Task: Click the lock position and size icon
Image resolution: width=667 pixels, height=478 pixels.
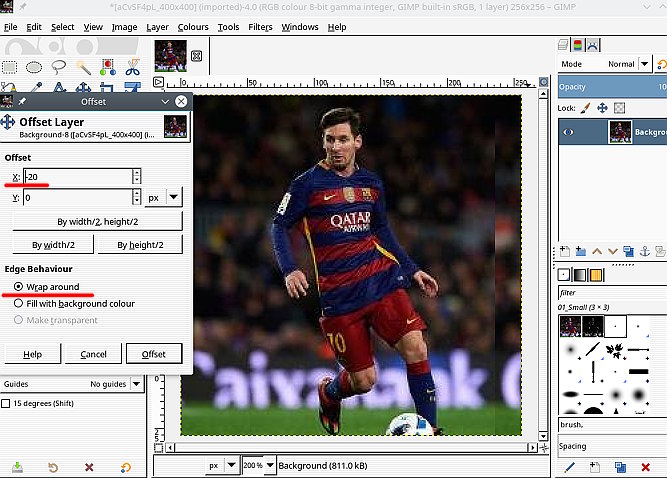Action: [601, 108]
